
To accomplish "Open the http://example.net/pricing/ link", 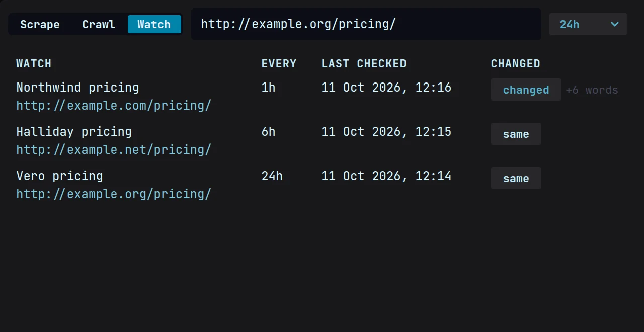I will pyautogui.click(x=114, y=150).
